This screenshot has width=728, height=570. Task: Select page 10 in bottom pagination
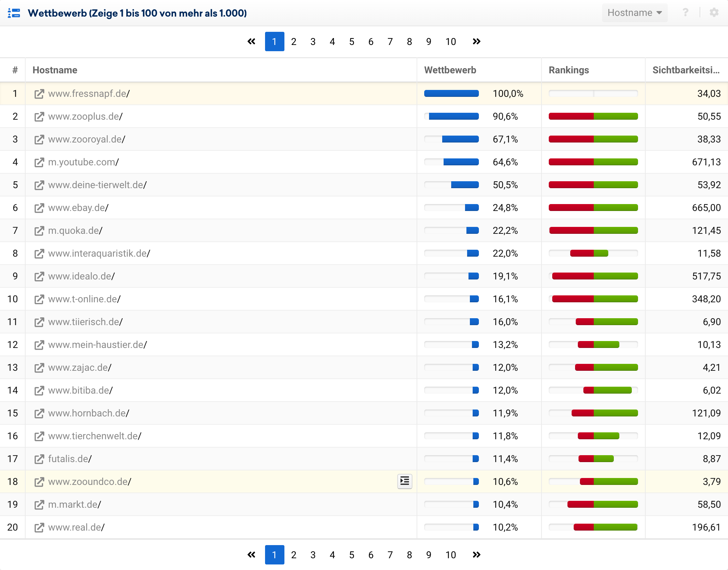[451, 555]
